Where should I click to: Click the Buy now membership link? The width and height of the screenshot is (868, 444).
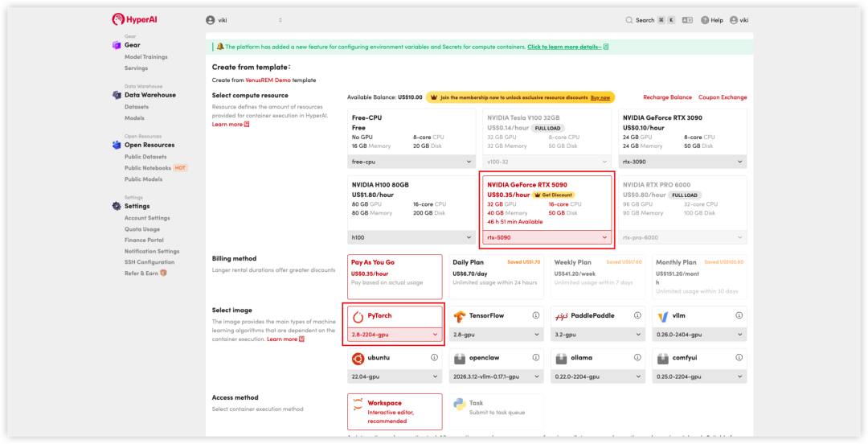600,97
